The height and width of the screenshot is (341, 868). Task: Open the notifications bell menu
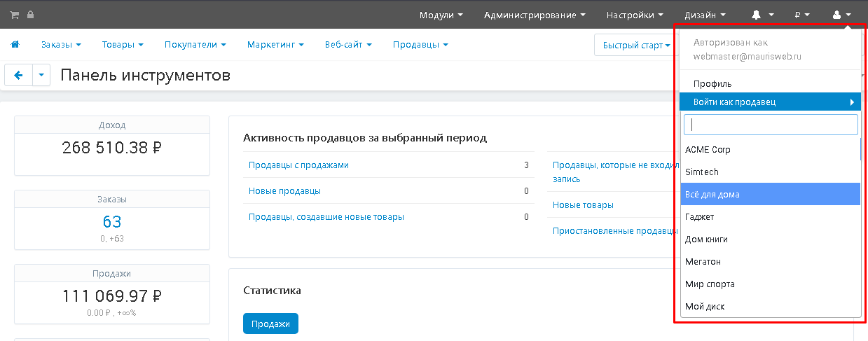pos(762,14)
